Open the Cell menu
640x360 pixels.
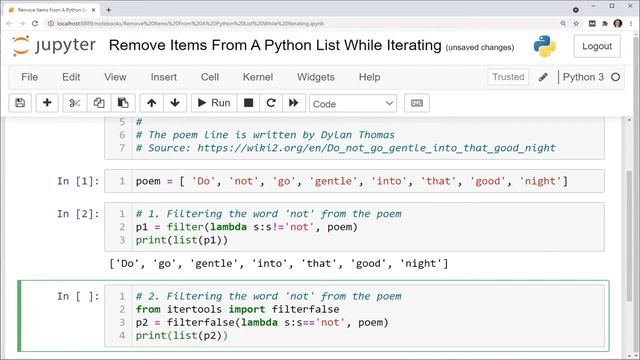(x=210, y=77)
